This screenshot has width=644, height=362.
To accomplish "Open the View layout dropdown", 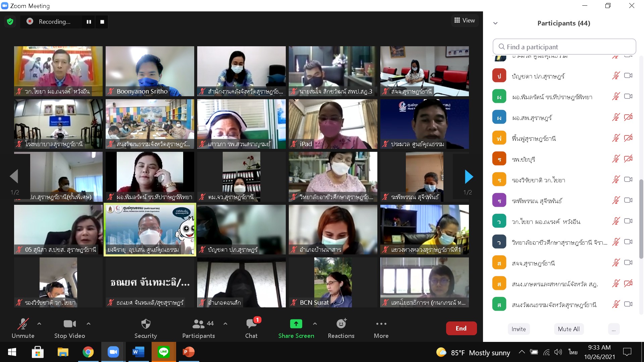I will coord(465,20).
